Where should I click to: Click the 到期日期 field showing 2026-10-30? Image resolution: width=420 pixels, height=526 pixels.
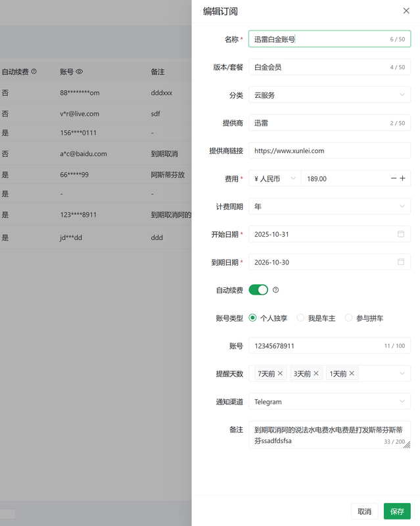[329, 262]
